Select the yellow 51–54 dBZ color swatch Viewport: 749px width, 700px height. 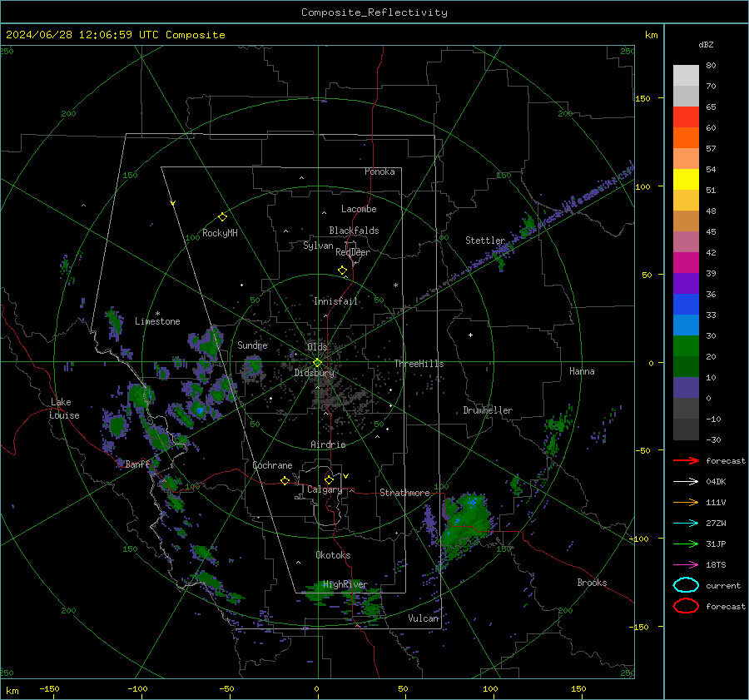[686, 180]
